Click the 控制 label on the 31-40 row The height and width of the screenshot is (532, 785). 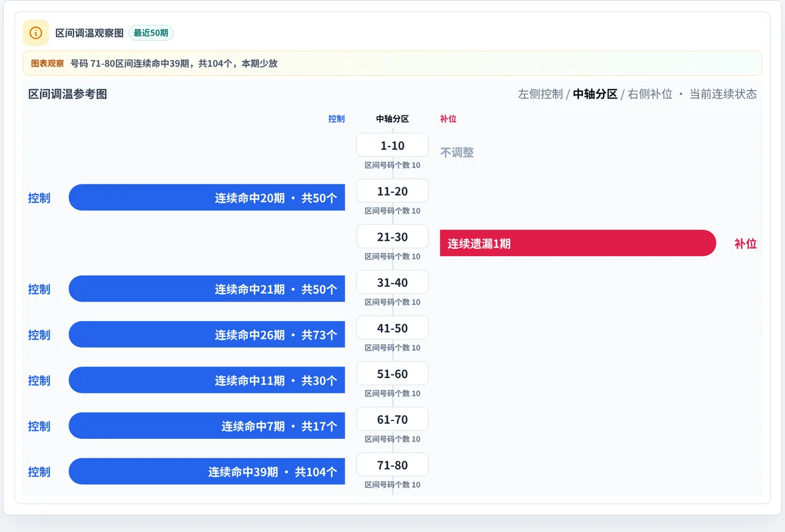39,289
